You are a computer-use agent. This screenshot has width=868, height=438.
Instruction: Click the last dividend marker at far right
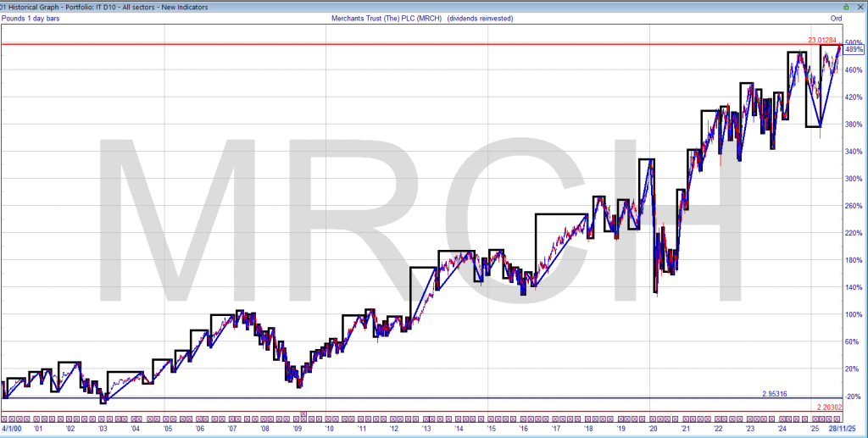click(x=838, y=419)
